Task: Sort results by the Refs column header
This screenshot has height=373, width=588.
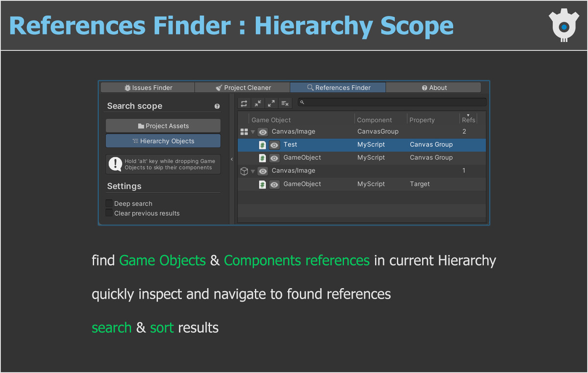Action: [x=468, y=119]
